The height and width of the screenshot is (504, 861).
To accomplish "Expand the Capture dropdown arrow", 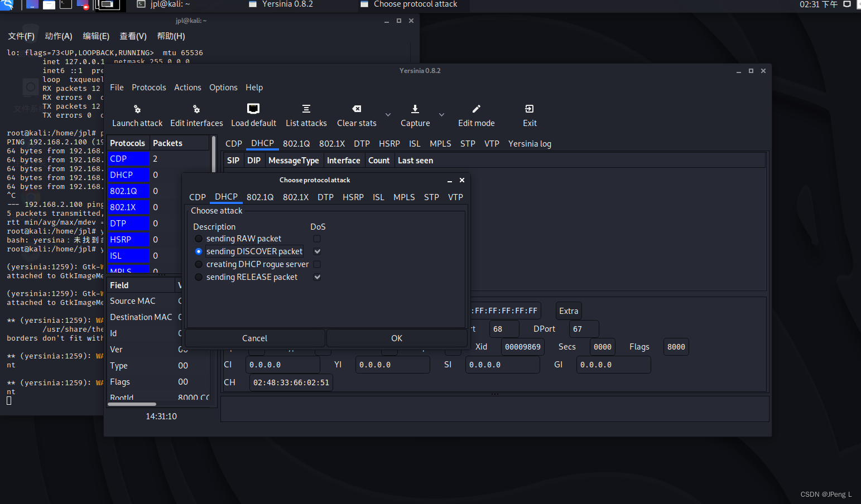I will (441, 115).
